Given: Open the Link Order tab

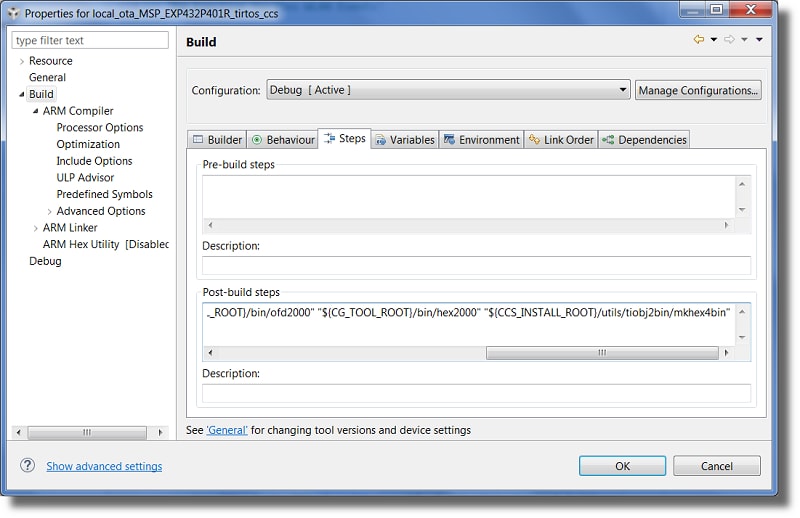Looking at the screenshot, I should [x=560, y=139].
